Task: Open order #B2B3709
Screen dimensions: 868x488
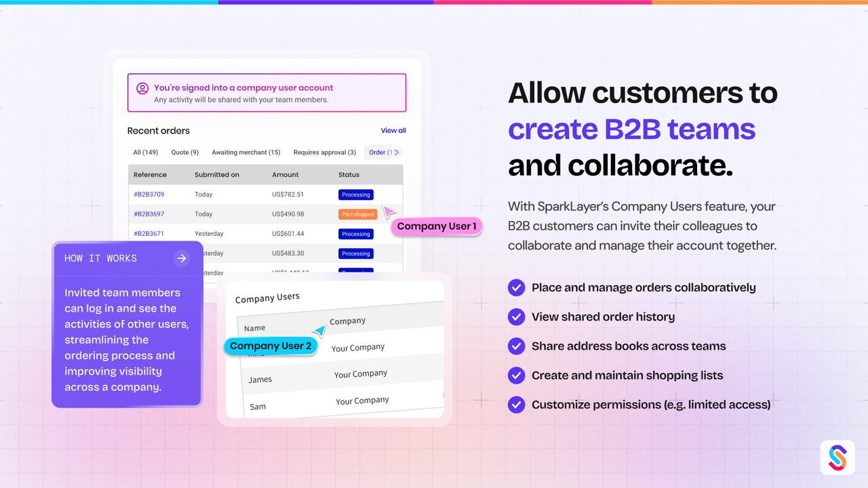Action: [x=149, y=195]
